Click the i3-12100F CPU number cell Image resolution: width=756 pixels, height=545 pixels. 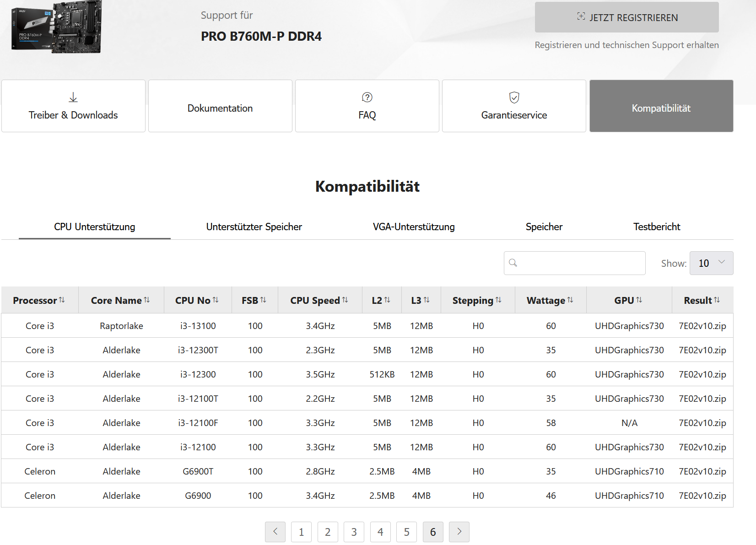[x=198, y=423]
